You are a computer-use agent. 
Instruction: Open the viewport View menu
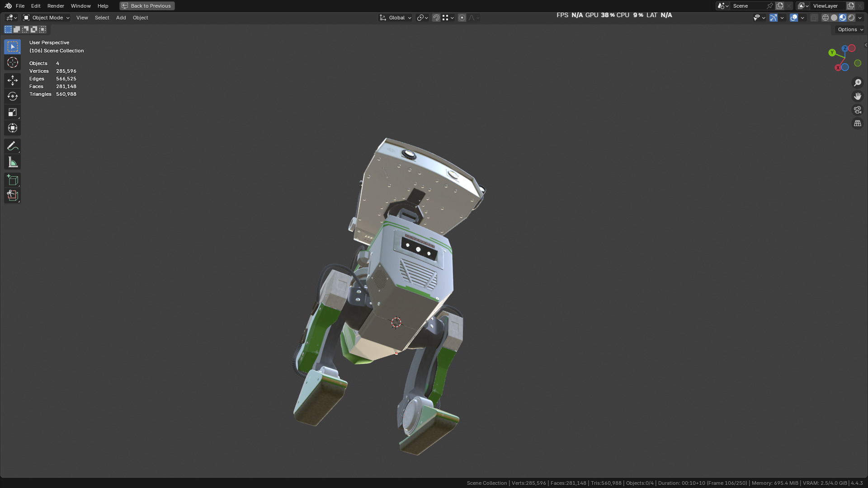coord(82,18)
